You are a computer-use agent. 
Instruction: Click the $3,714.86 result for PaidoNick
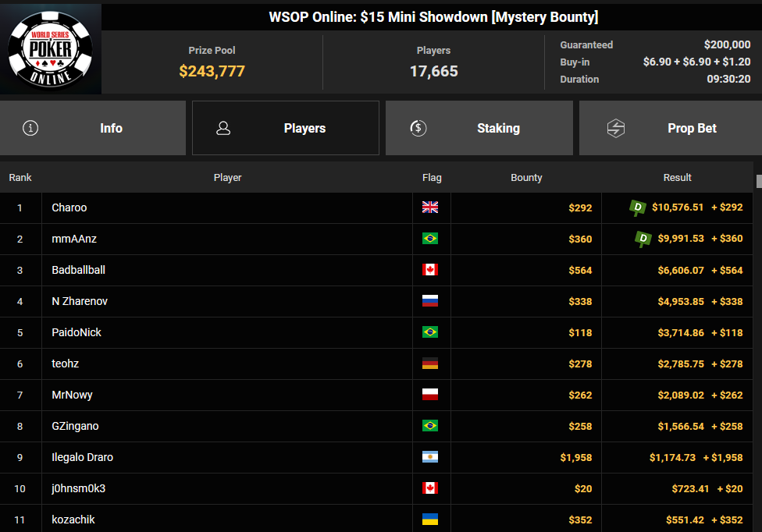[x=681, y=332]
